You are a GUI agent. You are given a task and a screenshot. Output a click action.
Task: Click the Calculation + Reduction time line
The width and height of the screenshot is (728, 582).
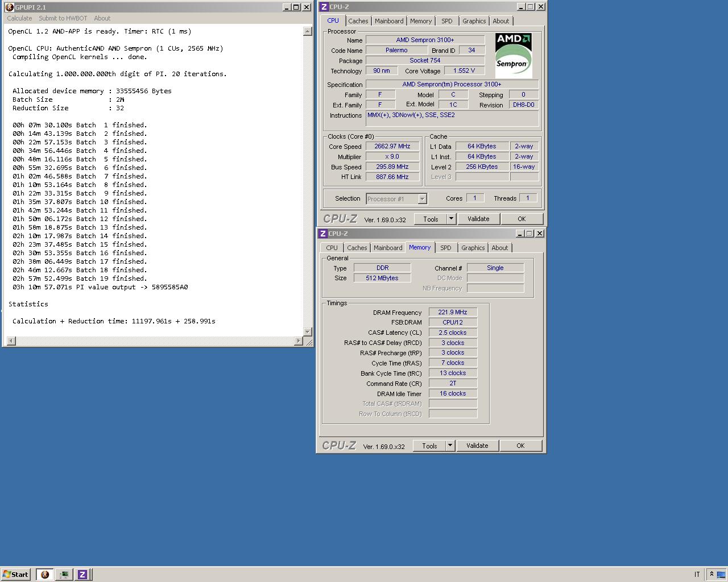pos(114,321)
